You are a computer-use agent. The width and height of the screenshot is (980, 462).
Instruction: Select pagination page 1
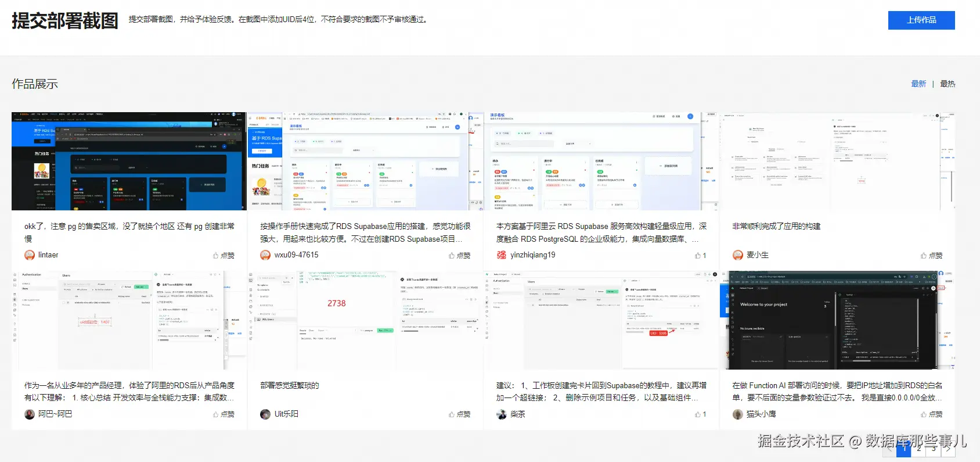[904, 449]
